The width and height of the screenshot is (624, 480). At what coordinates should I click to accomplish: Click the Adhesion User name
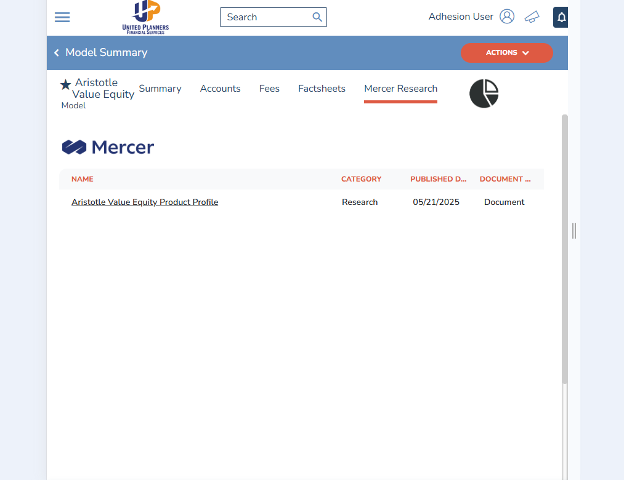click(x=460, y=17)
